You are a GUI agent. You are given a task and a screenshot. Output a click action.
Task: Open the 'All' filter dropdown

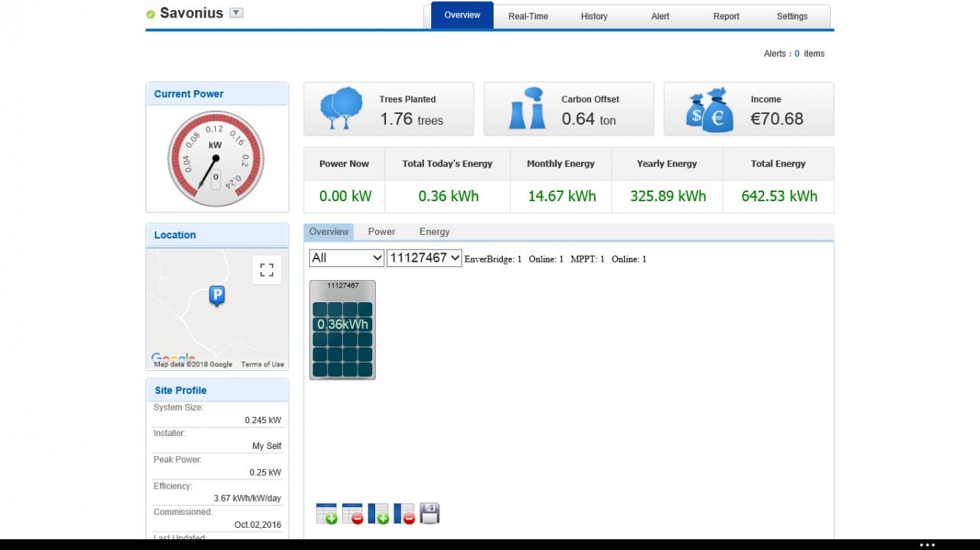click(x=347, y=258)
